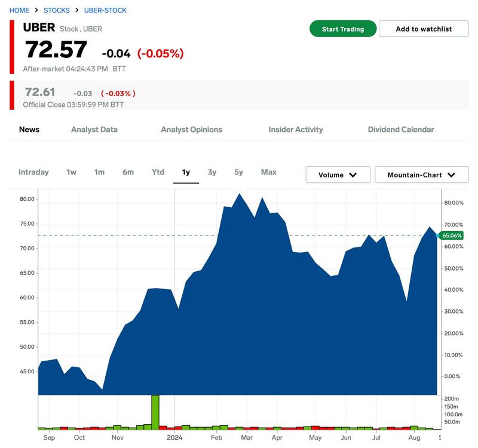Screen dimensions: 478x448
Task: Click the 200m volume axis label
Action: (x=452, y=398)
